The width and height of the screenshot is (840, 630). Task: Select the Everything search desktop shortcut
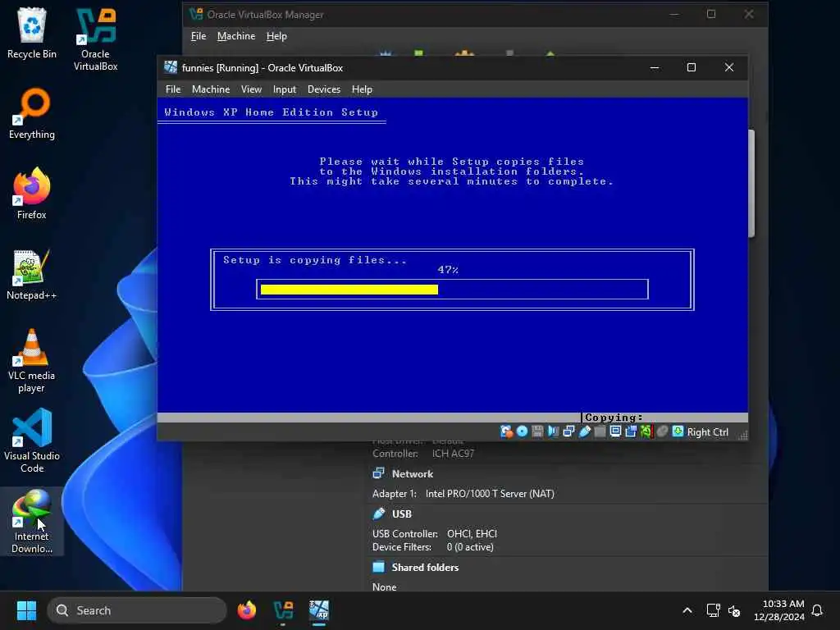[32, 113]
